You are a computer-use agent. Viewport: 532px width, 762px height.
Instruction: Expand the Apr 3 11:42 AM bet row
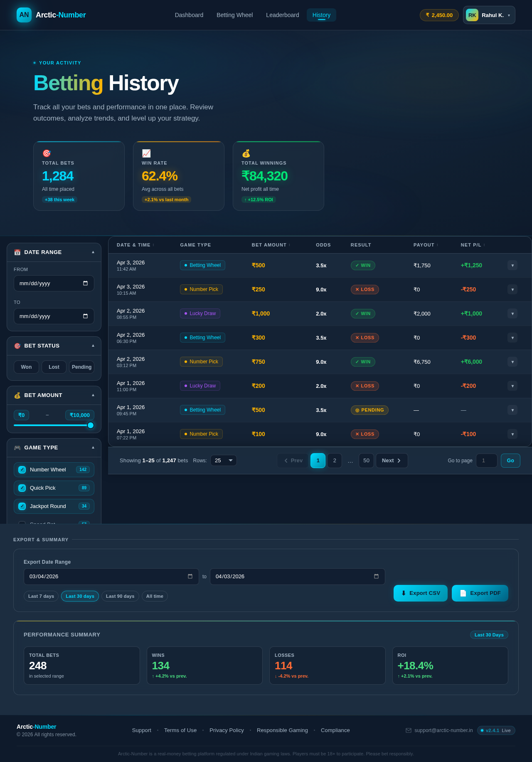click(x=512, y=265)
